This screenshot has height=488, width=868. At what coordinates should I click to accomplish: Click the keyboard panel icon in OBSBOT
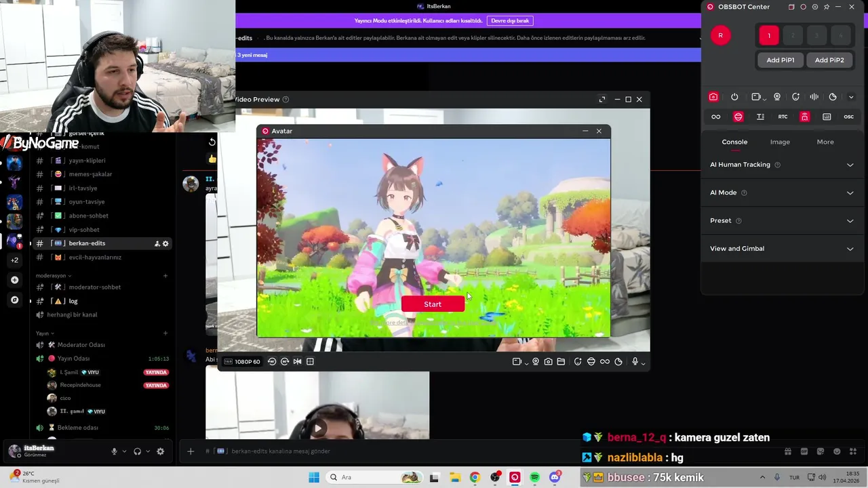[827, 117]
